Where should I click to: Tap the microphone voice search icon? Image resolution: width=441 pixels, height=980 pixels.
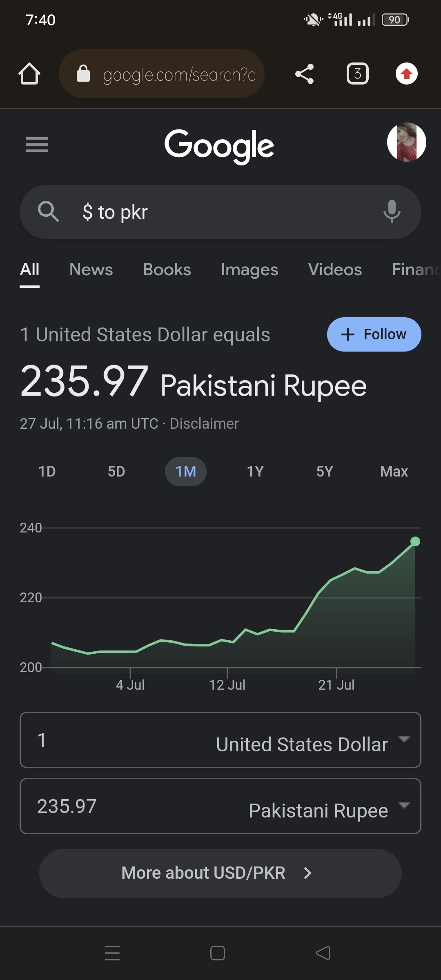point(392,212)
